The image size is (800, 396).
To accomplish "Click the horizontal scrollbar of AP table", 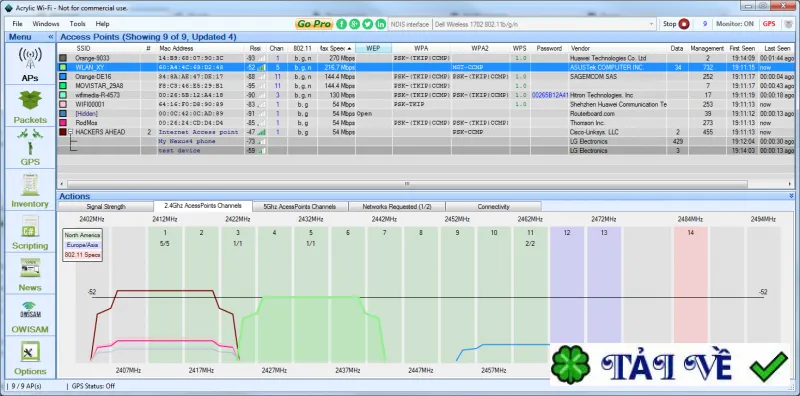I will click(407, 184).
